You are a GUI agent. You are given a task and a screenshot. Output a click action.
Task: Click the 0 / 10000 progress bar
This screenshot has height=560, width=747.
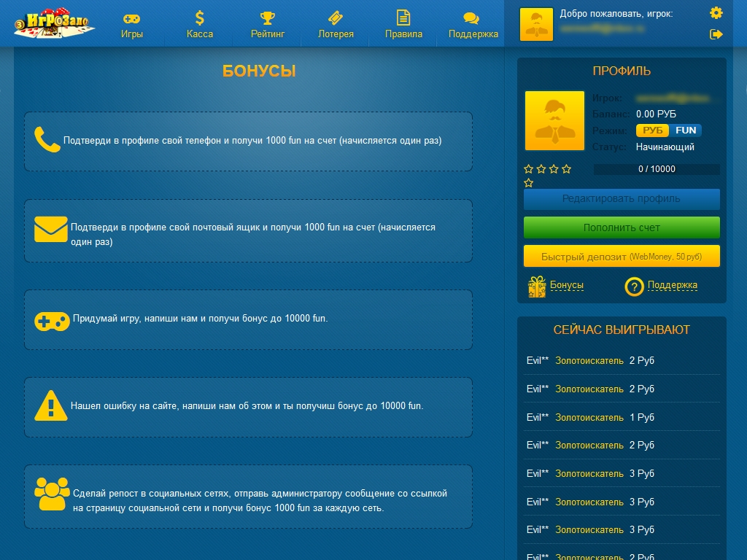click(x=657, y=169)
